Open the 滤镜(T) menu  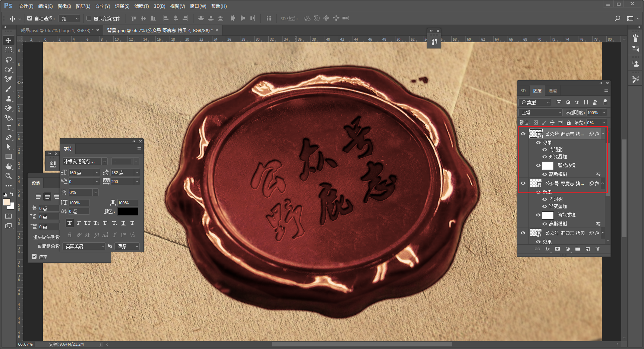142,6
